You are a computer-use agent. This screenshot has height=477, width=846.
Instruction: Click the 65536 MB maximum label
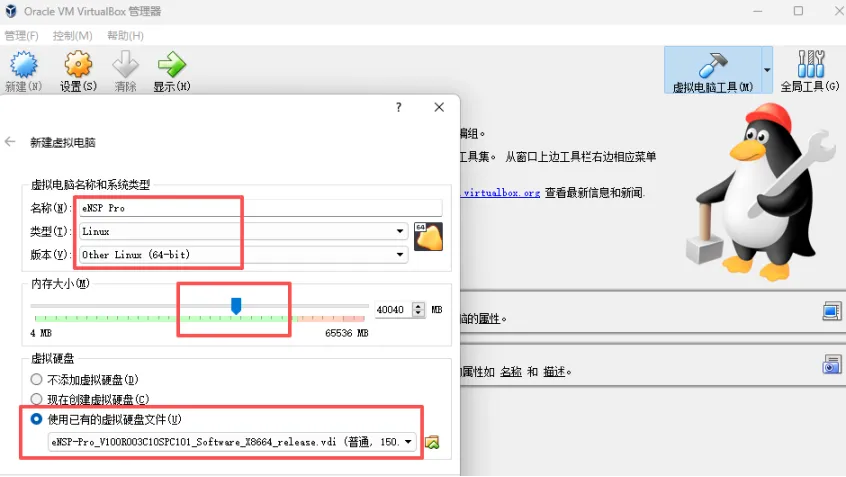click(346, 333)
